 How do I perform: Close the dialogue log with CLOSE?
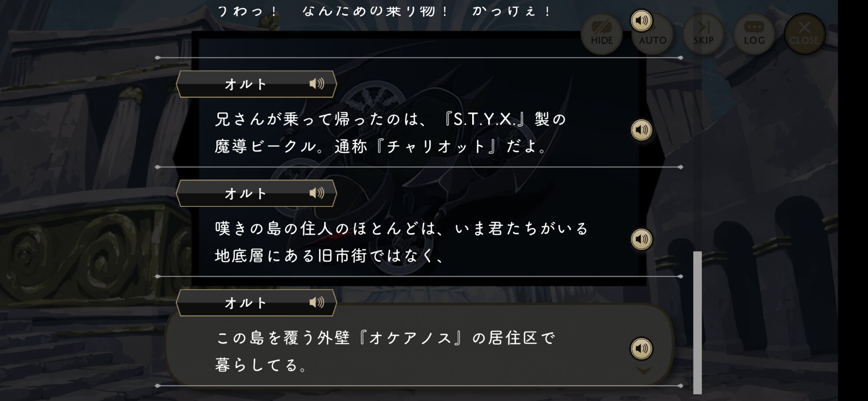tap(804, 34)
